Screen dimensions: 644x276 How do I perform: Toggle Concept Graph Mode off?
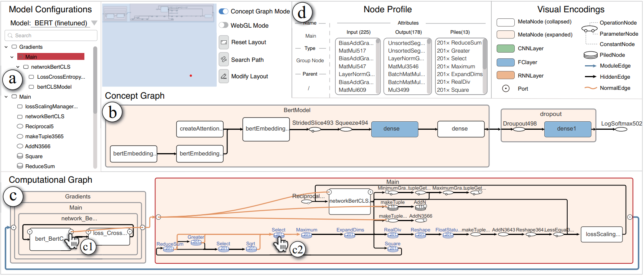pyautogui.click(x=224, y=12)
